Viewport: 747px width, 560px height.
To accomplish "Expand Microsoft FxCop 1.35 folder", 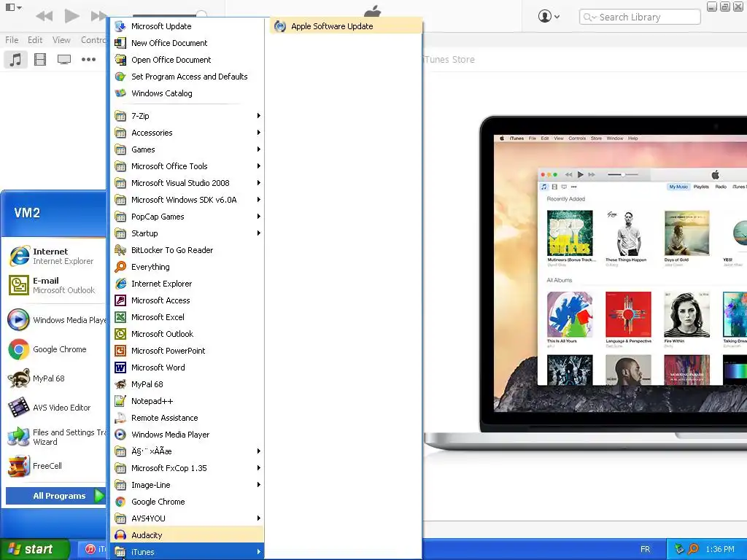I will (x=187, y=468).
